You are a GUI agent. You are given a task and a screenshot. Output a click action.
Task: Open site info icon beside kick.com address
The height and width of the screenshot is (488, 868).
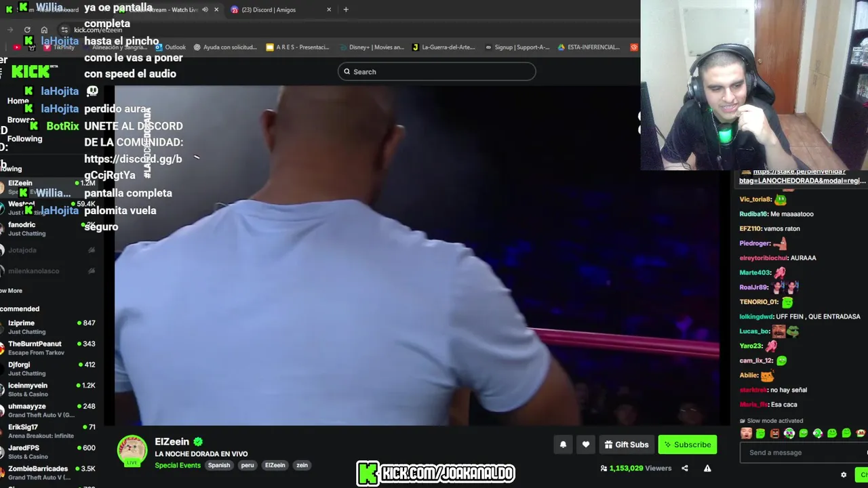[64, 30]
